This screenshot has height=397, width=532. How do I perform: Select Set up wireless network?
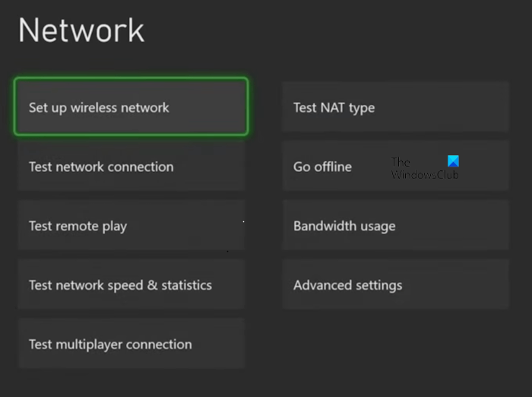pos(131,107)
